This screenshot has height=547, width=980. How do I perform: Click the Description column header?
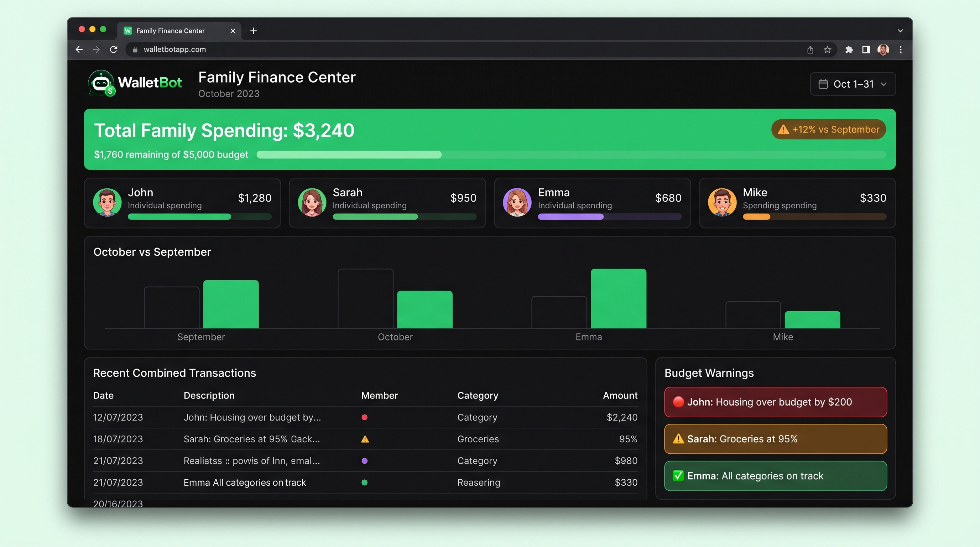tap(209, 395)
